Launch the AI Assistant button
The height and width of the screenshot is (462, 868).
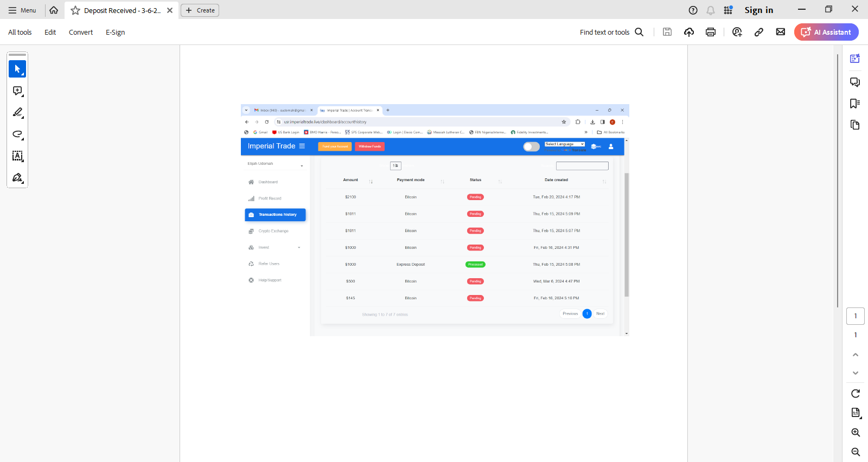(x=826, y=32)
